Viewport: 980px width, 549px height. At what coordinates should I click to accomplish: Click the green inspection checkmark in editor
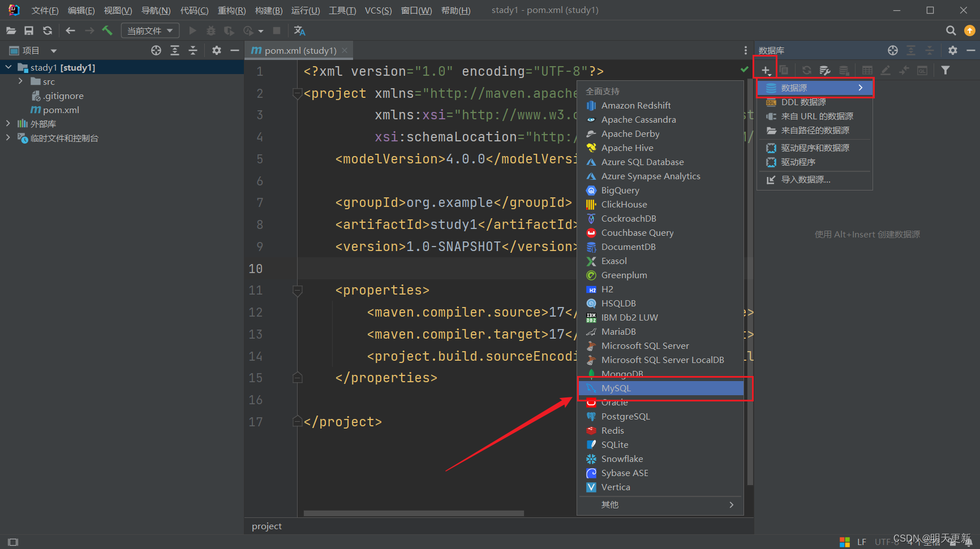pyautogui.click(x=745, y=69)
